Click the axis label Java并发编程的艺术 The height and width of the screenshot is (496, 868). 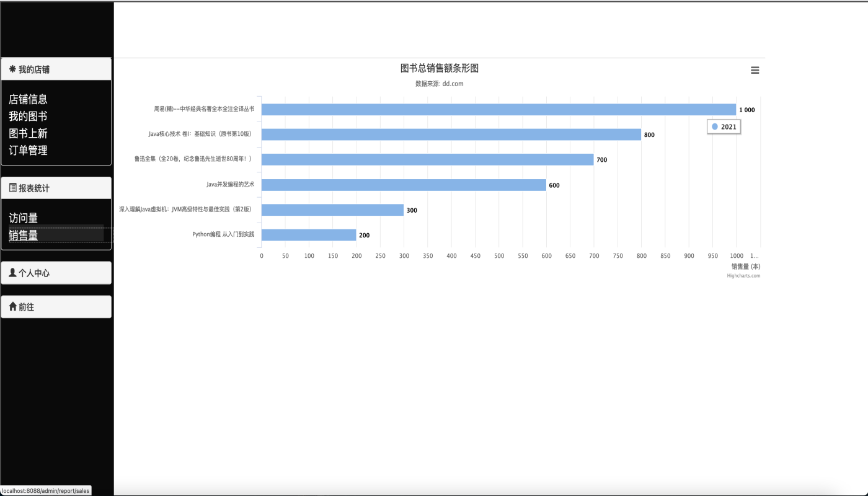(230, 184)
